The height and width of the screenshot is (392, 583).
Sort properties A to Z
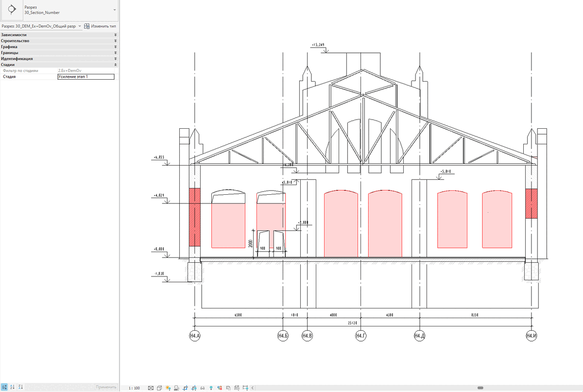pyautogui.click(x=12, y=387)
